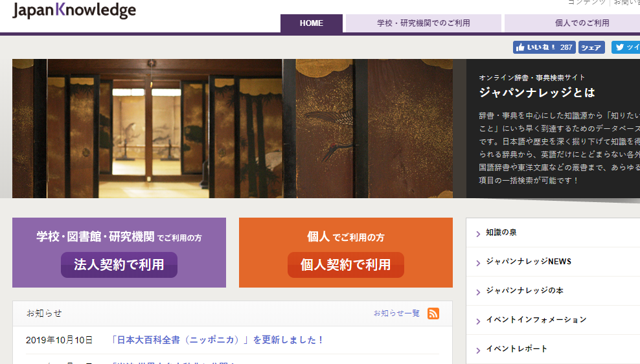Expand the 知識の泉 sidebar item
The height and width of the screenshot is (364, 640).
(501, 233)
